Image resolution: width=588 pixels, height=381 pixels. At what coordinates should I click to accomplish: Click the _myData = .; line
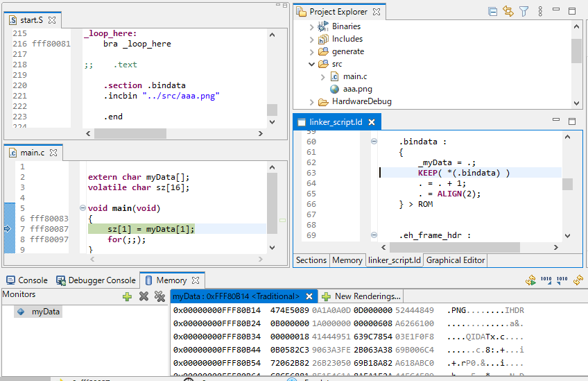[x=447, y=163]
